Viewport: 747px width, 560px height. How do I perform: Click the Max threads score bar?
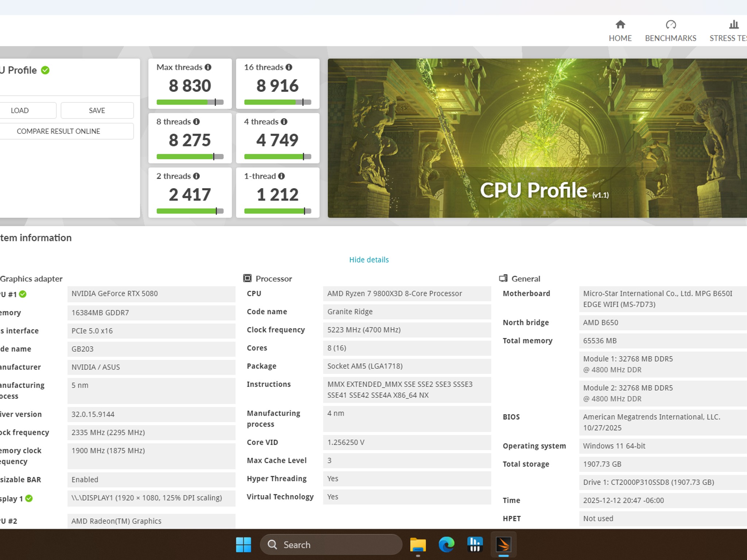(190, 102)
